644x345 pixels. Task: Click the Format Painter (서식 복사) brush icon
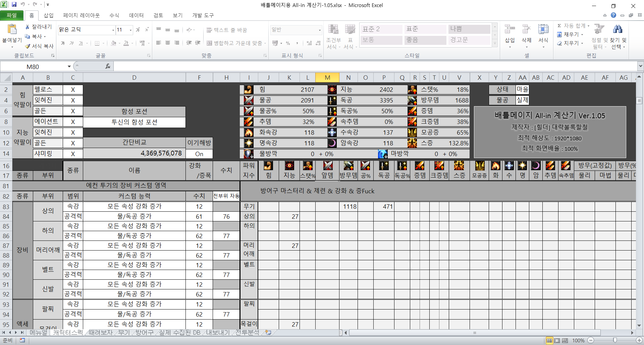click(x=28, y=46)
